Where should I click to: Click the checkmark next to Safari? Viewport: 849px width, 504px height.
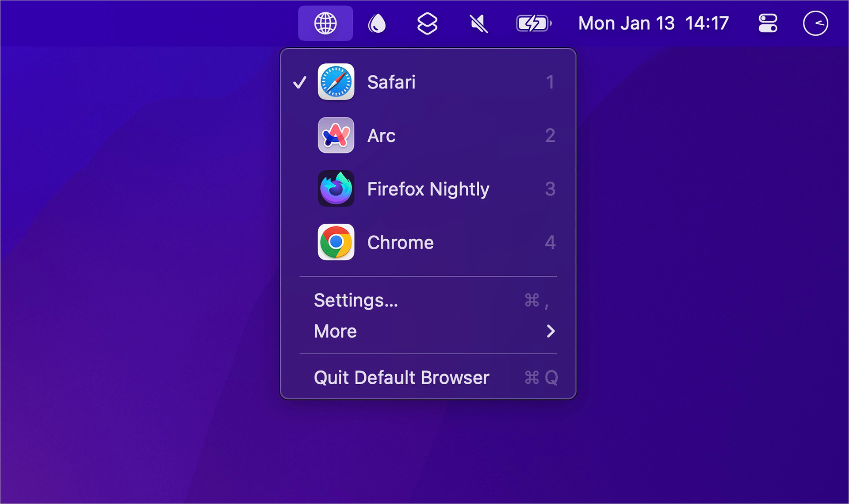[300, 82]
